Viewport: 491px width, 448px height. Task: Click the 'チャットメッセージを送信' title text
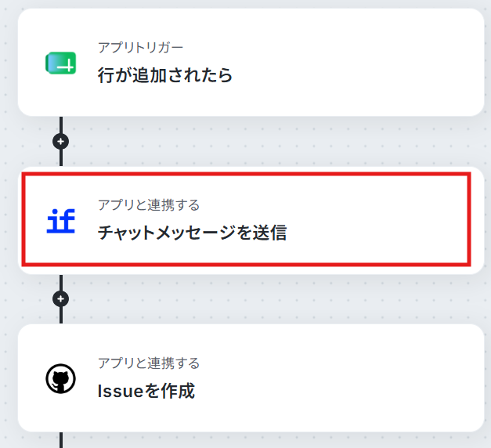193,233
